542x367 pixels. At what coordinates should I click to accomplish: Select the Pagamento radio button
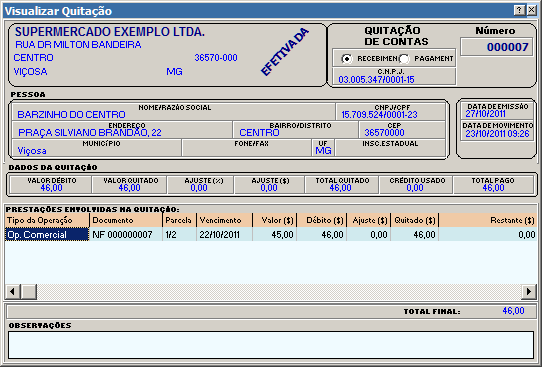pos(404,59)
